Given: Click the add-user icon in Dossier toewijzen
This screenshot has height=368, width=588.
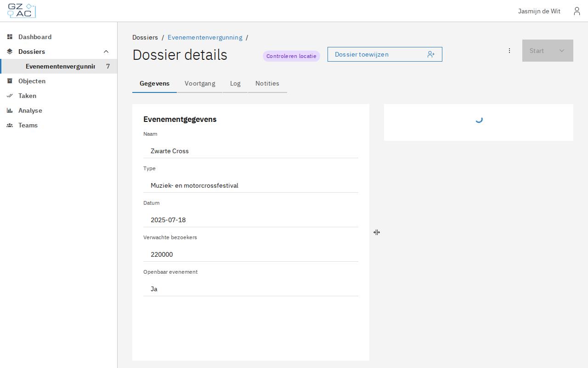Looking at the screenshot, I should coord(431,54).
